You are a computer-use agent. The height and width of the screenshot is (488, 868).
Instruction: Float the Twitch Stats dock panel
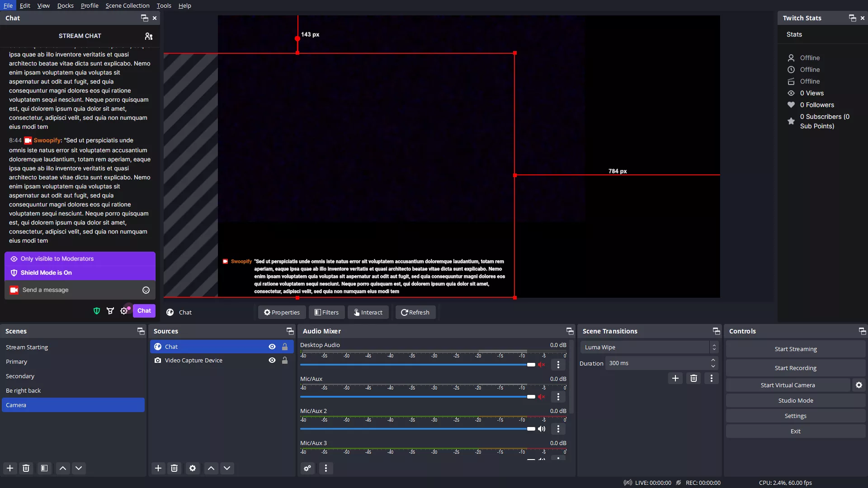point(853,18)
